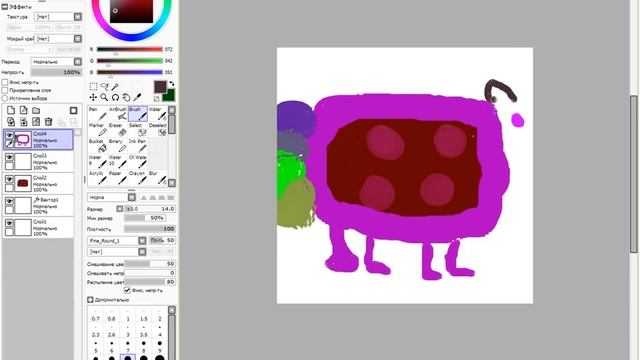Activate the magic wand tool
This screenshot has width=640, height=360.
point(116,87)
